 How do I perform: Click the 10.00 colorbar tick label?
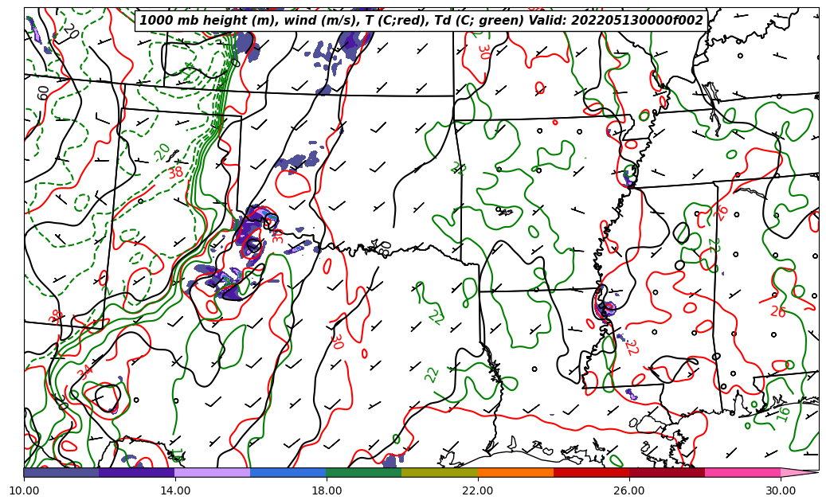coord(24,490)
